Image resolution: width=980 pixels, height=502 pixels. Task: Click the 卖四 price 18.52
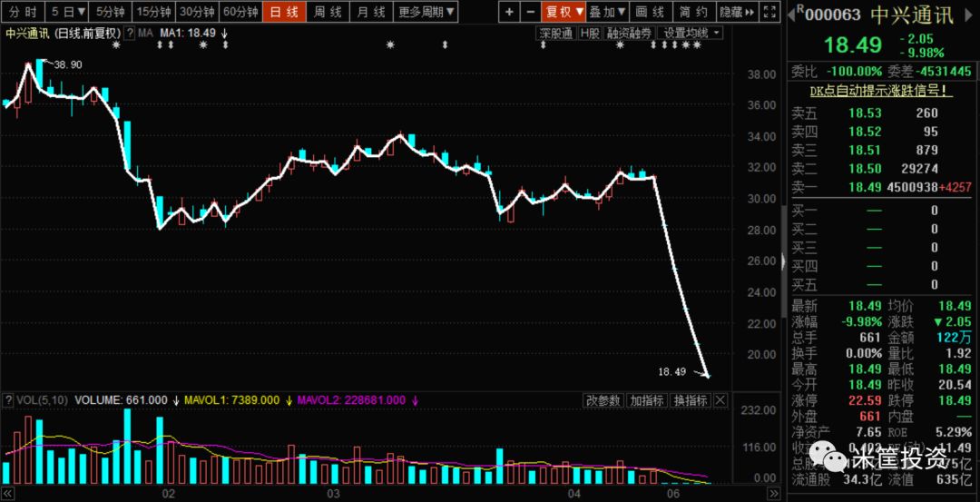click(x=865, y=132)
